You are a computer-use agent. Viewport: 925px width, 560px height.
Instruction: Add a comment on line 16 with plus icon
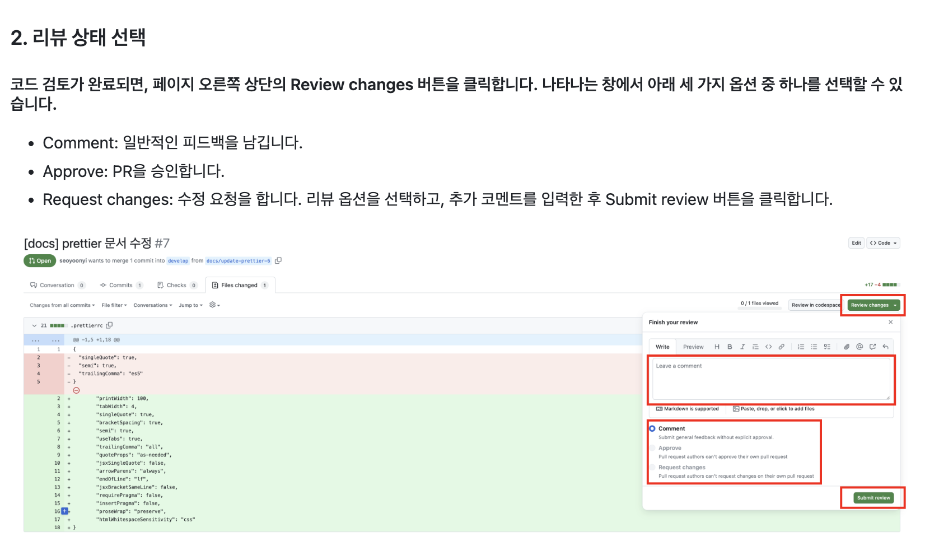(64, 511)
